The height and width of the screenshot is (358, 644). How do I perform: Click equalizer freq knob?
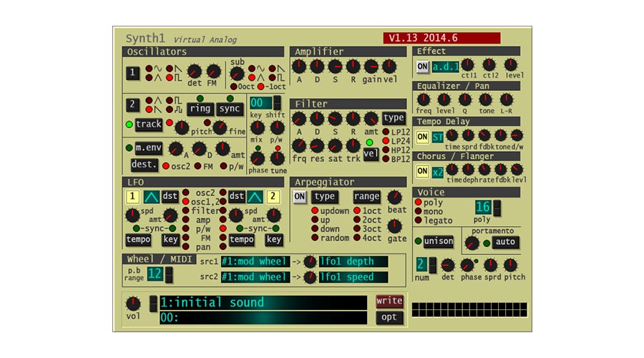pyautogui.click(x=424, y=100)
